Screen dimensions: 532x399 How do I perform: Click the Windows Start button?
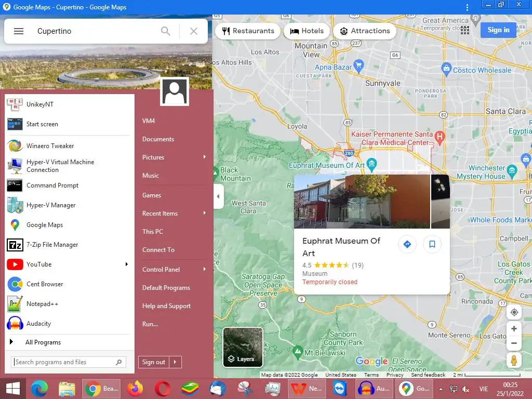(x=13, y=389)
